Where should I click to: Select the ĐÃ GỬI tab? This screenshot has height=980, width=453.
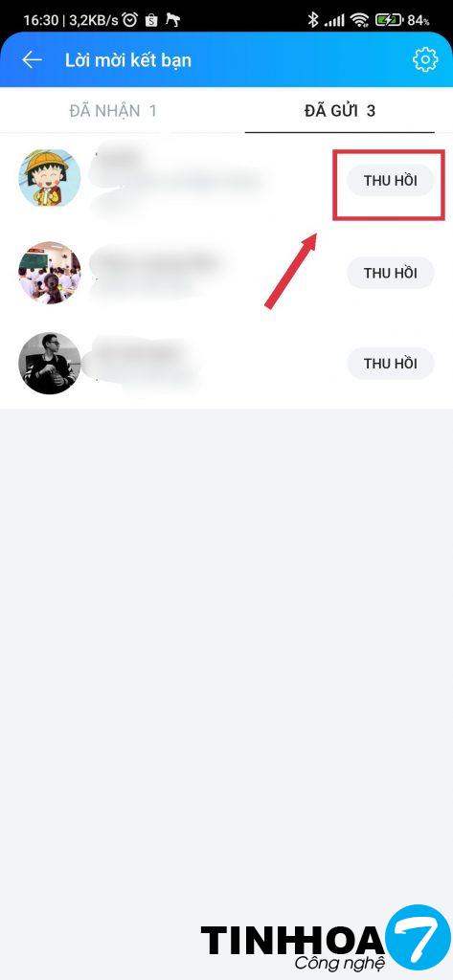[x=340, y=111]
